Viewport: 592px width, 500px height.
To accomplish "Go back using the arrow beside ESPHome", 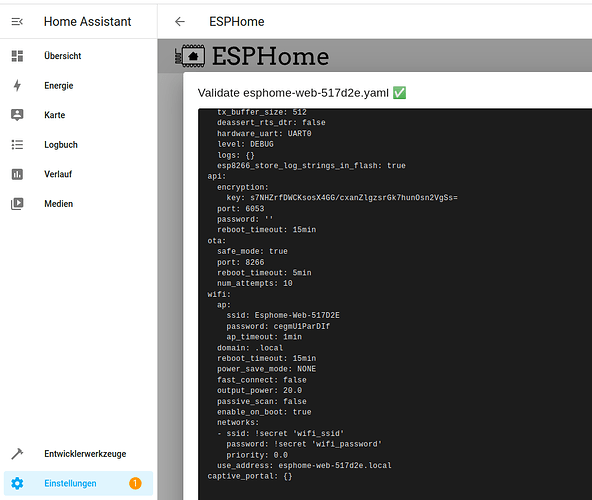I will (x=180, y=22).
